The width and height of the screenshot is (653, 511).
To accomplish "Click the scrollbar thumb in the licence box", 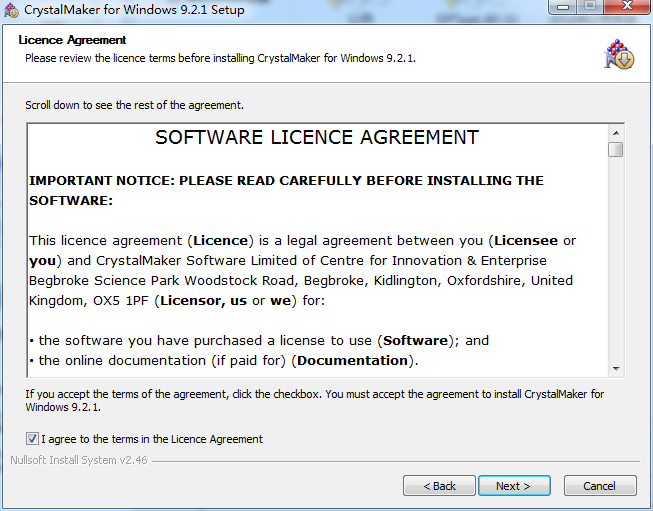I will (616, 150).
